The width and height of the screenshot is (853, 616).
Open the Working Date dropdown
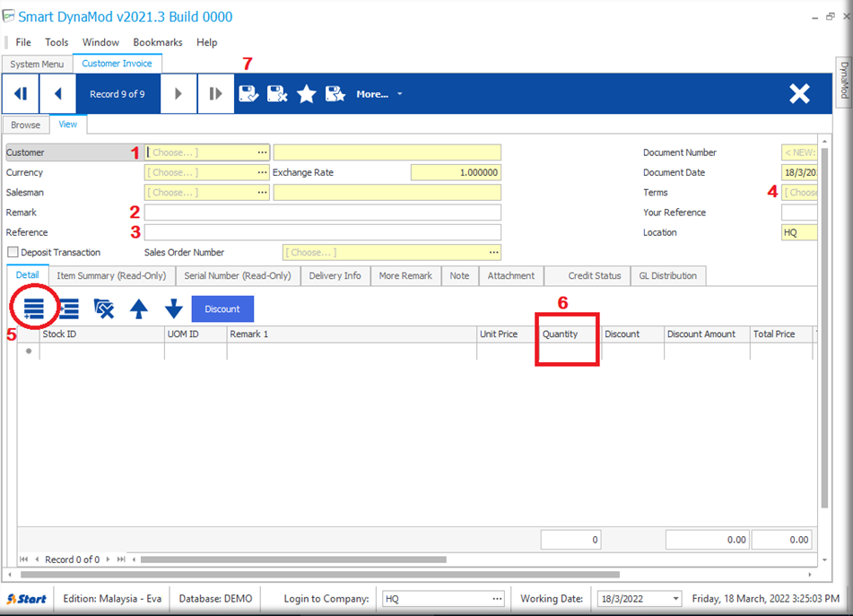tap(675, 599)
